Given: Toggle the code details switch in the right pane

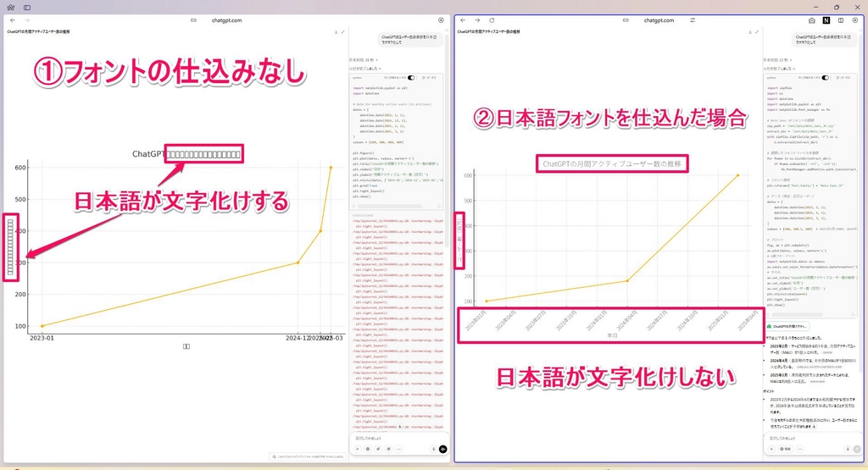Looking at the screenshot, I should coord(826,78).
